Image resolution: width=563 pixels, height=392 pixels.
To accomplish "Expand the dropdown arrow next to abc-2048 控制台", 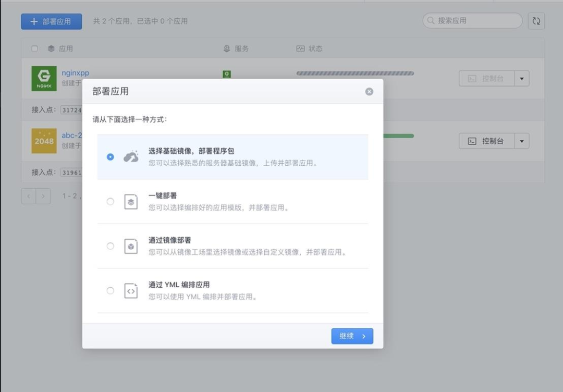I will tap(522, 141).
